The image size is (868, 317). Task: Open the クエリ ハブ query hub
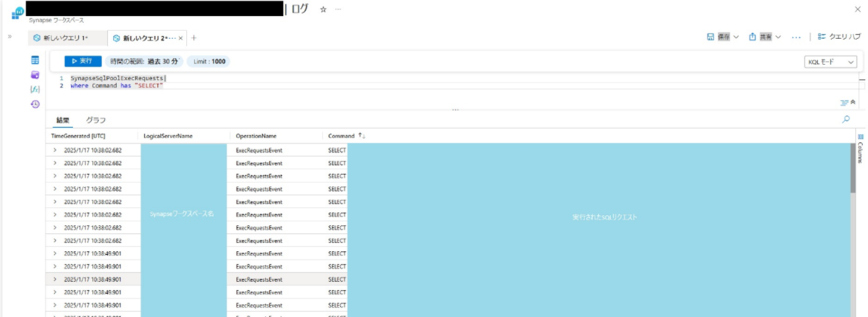coord(839,37)
